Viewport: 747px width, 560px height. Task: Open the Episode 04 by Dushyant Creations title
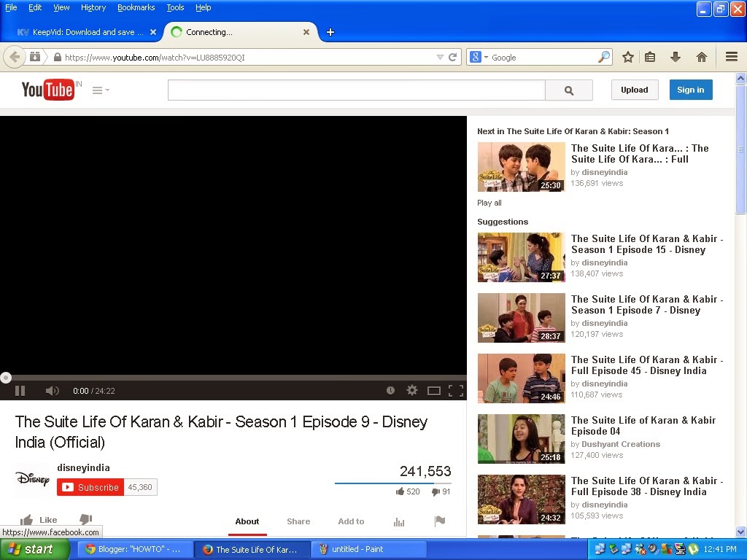[643, 426]
